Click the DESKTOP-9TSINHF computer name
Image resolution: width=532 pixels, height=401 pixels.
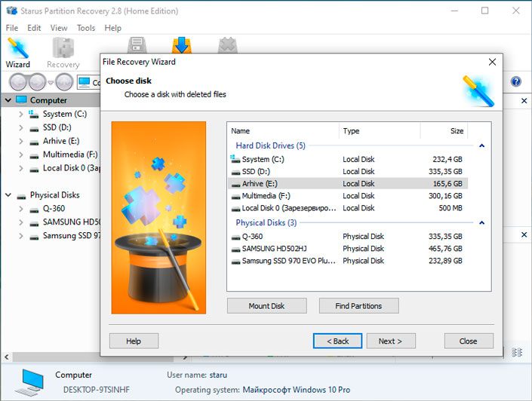coord(97,390)
